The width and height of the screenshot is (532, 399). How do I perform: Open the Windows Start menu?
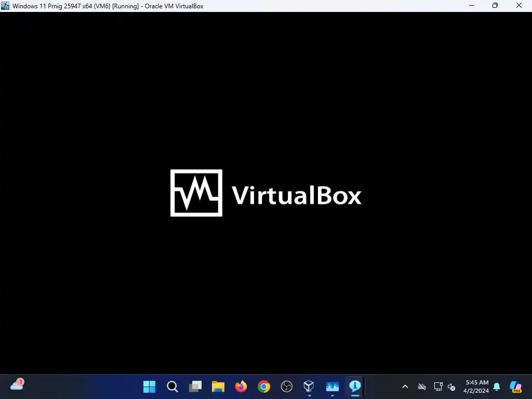click(149, 387)
